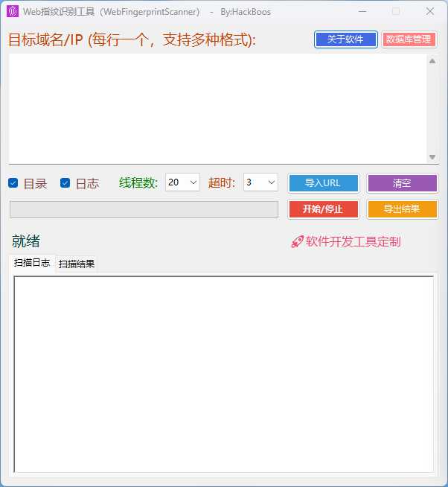Close the WebFingerprintScanner window

tap(430, 11)
